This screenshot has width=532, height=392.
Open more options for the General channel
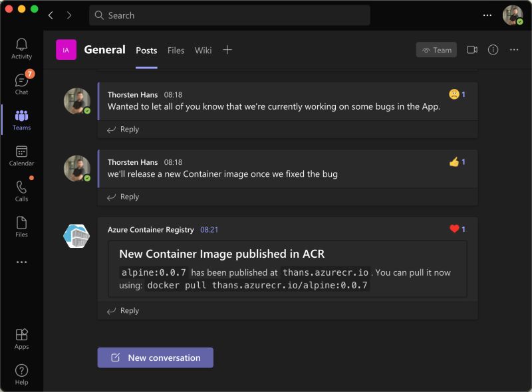coord(514,49)
